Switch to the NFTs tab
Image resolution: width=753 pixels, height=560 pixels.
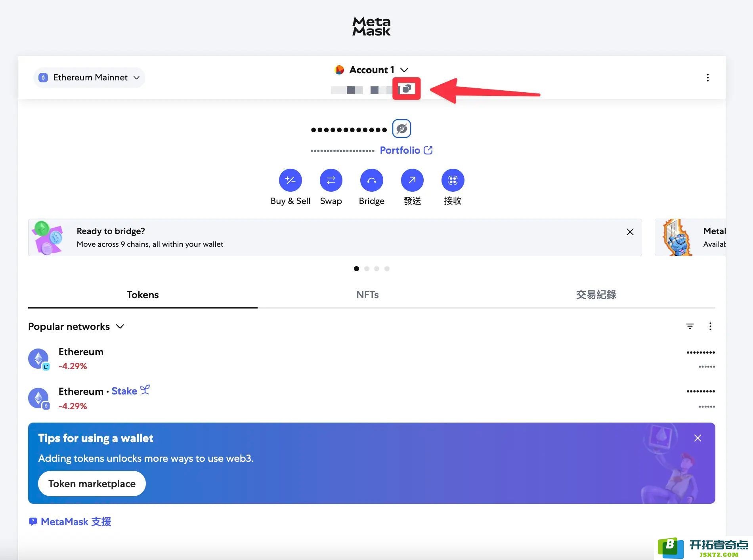(367, 295)
